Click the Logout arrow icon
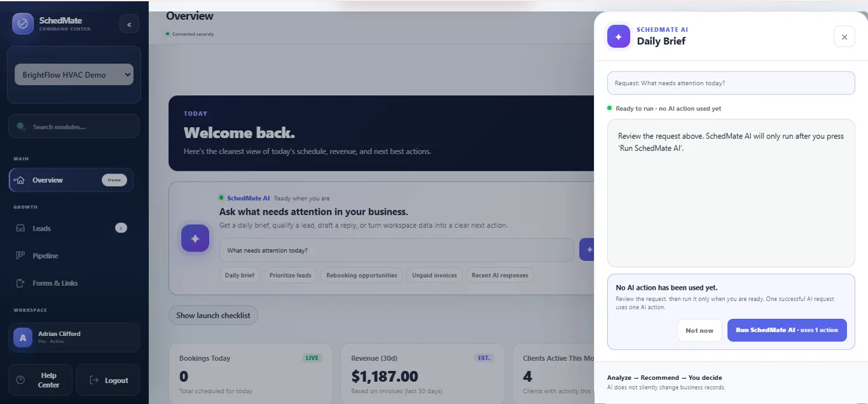This screenshot has height=404, width=868. [94, 380]
